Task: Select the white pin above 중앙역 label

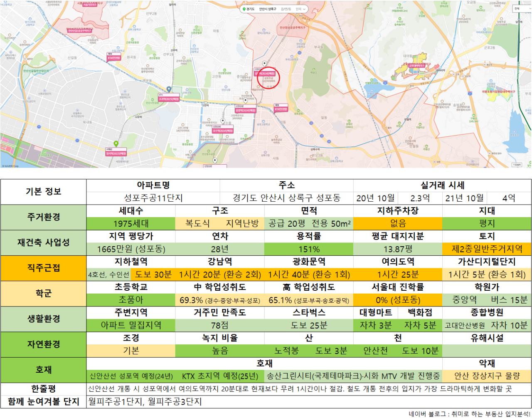Action: pyautogui.click(x=245, y=100)
